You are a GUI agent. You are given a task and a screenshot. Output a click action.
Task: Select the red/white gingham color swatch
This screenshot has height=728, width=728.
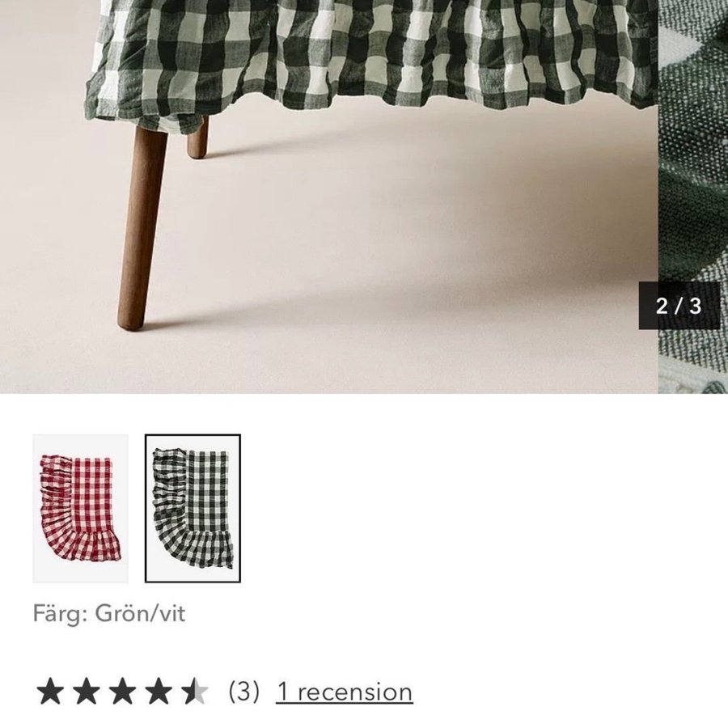click(x=80, y=509)
